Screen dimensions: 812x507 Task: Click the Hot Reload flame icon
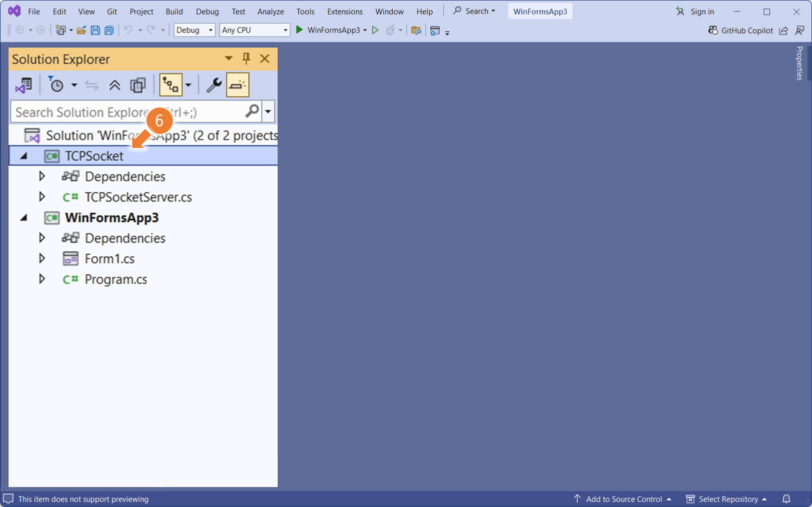pyautogui.click(x=390, y=30)
